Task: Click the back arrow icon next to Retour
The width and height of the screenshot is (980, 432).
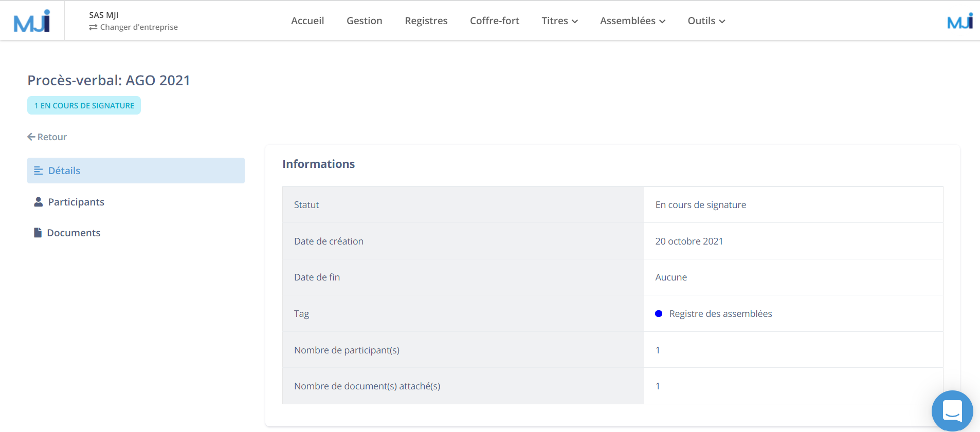Action: click(x=31, y=137)
